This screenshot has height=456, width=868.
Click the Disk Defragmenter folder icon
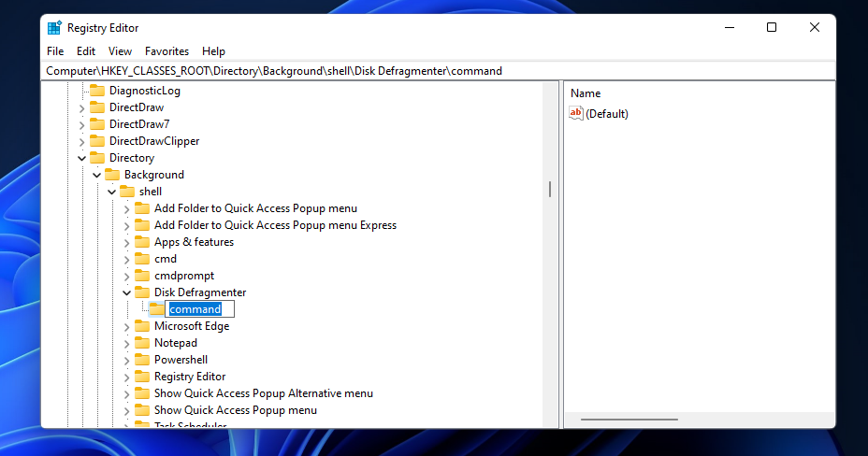click(142, 292)
